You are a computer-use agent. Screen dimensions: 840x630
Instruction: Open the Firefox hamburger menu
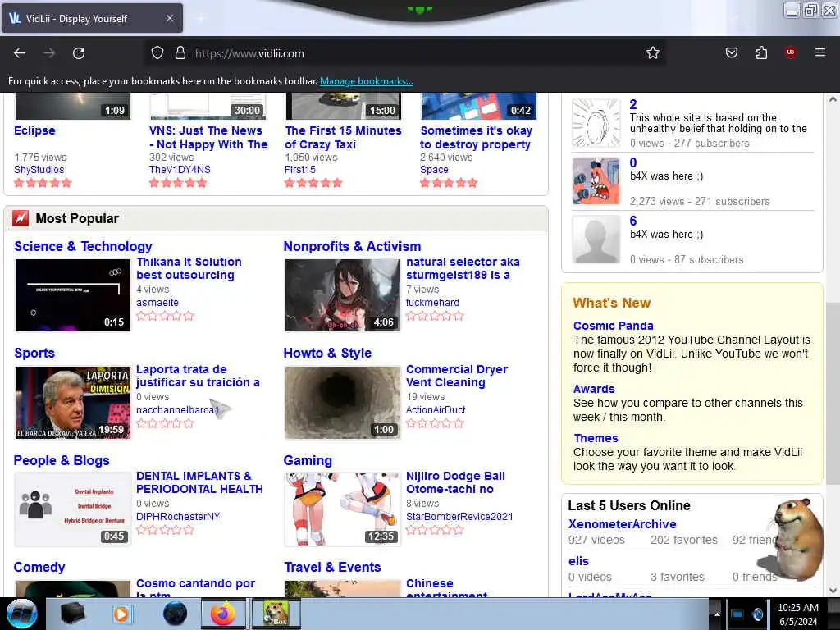(820, 52)
